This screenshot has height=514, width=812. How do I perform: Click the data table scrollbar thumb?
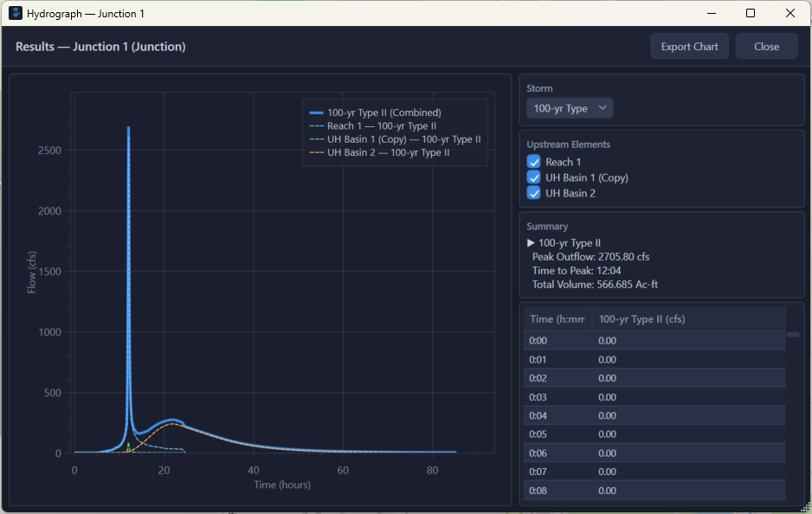(x=792, y=333)
